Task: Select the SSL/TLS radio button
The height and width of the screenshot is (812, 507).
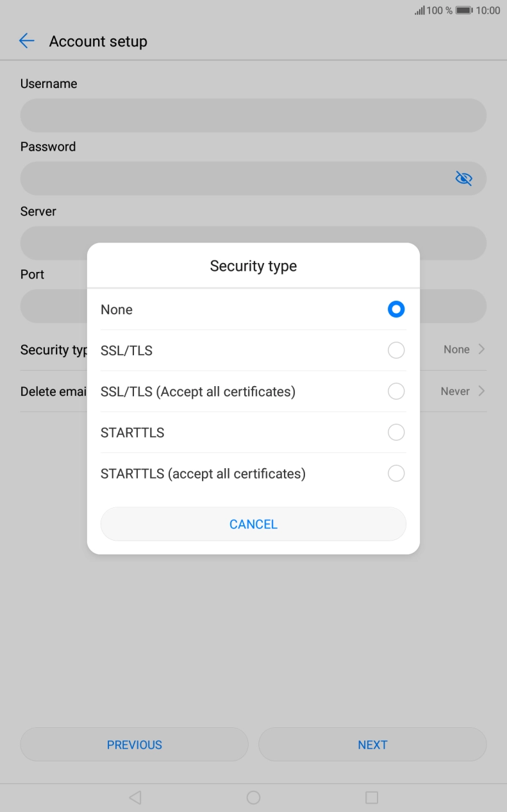Action: coord(396,350)
